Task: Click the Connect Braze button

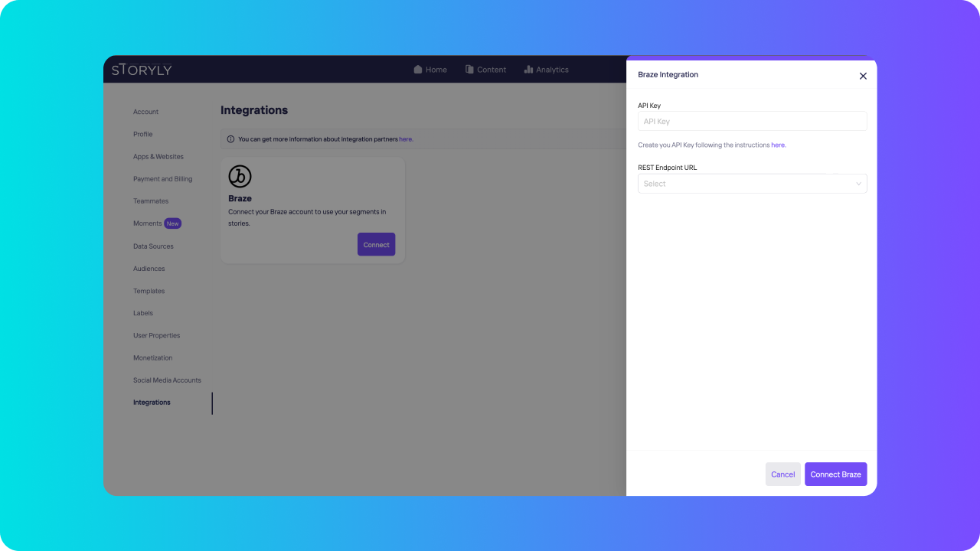Action: pyautogui.click(x=835, y=474)
